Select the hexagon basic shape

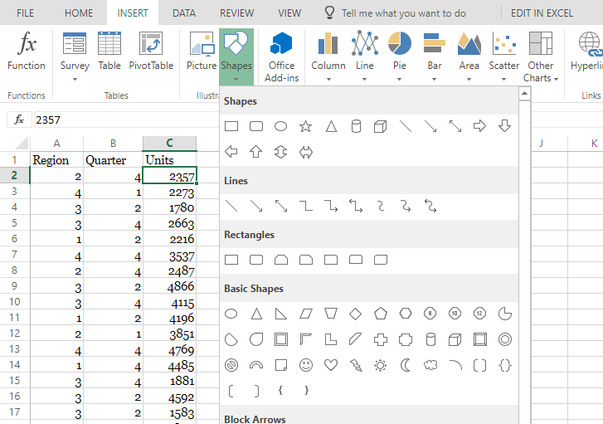[x=405, y=314]
